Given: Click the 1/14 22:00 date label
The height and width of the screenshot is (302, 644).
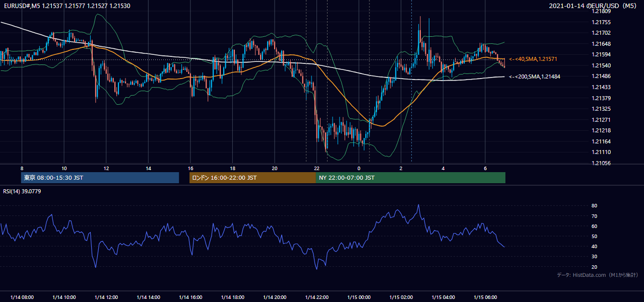Looking at the screenshot, I should pos(317,297).
